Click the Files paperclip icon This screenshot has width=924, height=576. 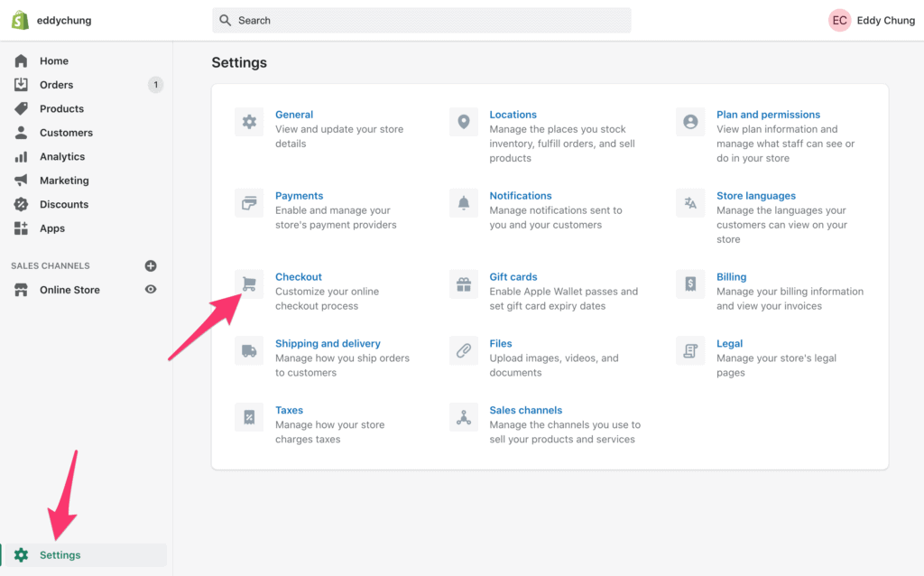coord(463,350)
